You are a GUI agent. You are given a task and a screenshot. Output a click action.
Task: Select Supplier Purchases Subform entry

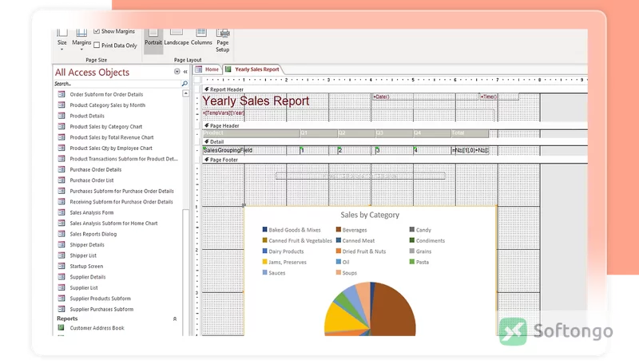(x=101, y=309)
